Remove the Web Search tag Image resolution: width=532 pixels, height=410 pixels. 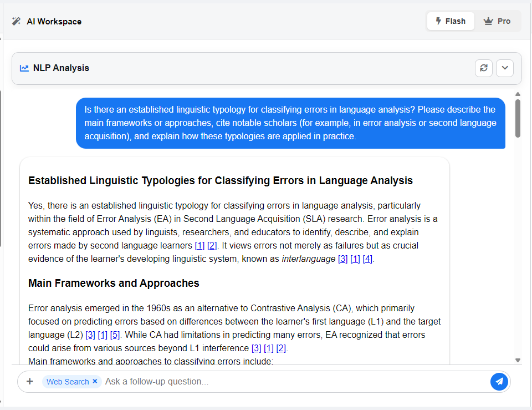tap(95, 382)
